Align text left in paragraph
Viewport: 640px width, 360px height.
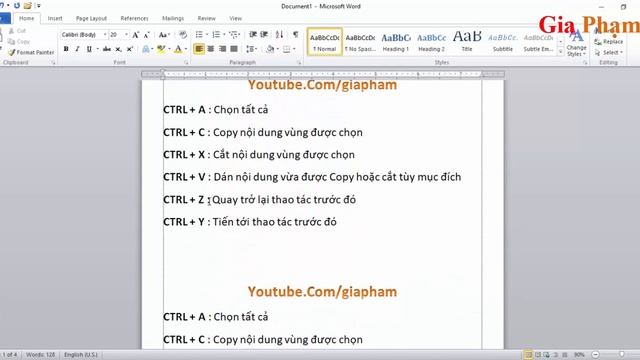coord(199,49)
